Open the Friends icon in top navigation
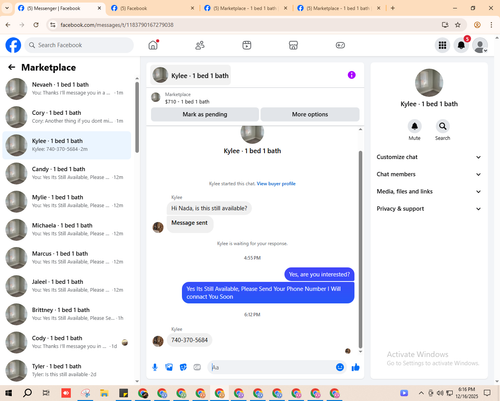Viewport: 500px width, 401px height. tap(200, 45)
